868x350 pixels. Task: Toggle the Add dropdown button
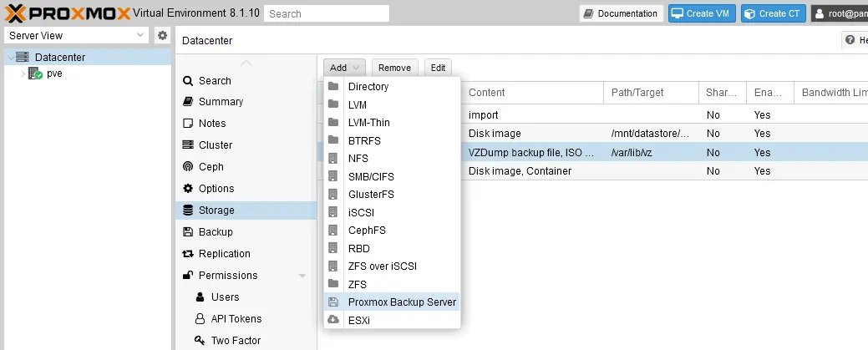(x=344, y=68)
